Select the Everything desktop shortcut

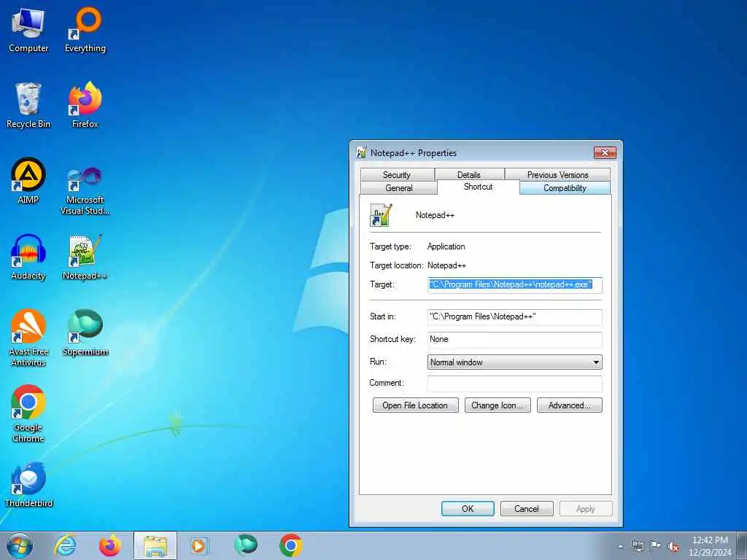pyautogui.click(x=85, y=30)
